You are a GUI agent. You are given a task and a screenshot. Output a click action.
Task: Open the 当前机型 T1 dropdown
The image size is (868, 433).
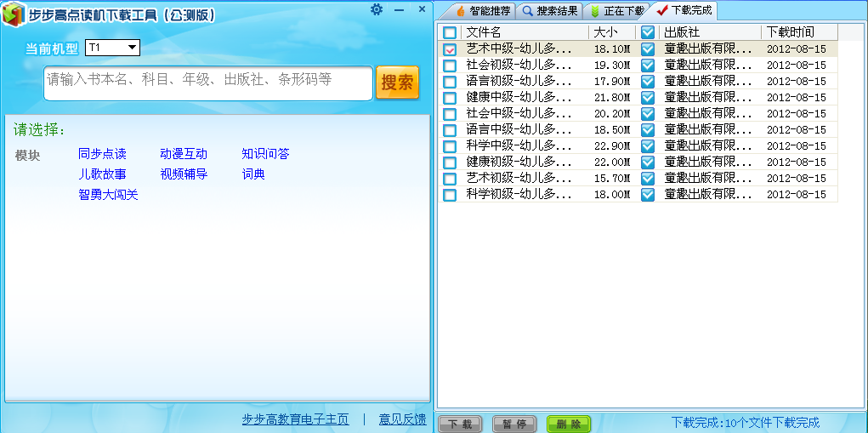pos(113,48)
